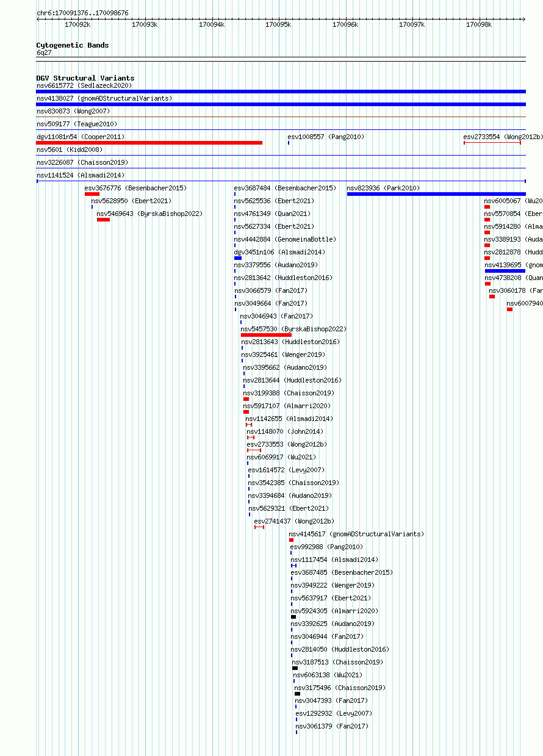Screen dimensions: 543x756
Task: Click the red bar under nsv5457530
Action: [x=266, y=335]
